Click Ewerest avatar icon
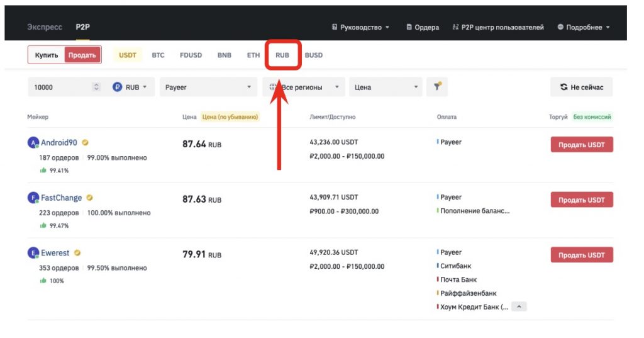 pos(33,253)
